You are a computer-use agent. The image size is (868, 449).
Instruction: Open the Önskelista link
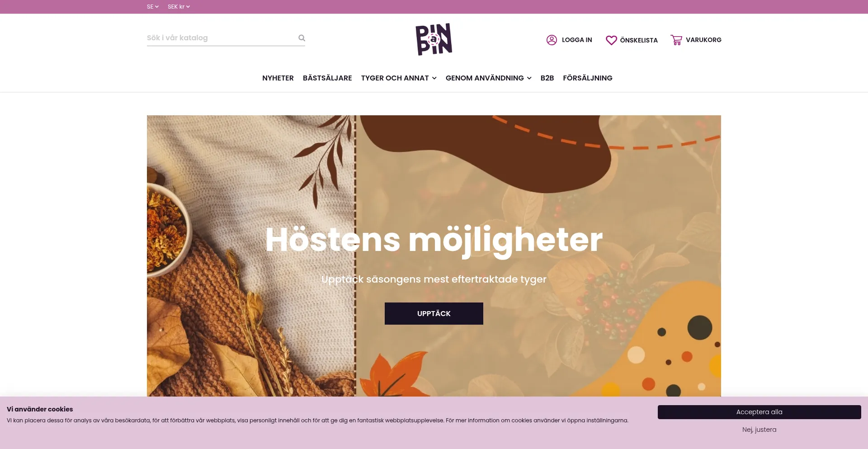click(x=639, y=40)
